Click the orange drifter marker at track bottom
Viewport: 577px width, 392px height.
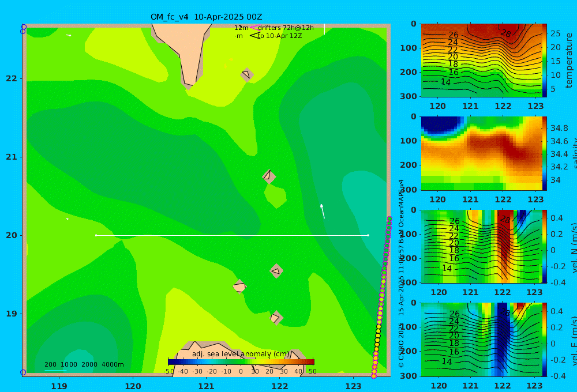(374, 376)
